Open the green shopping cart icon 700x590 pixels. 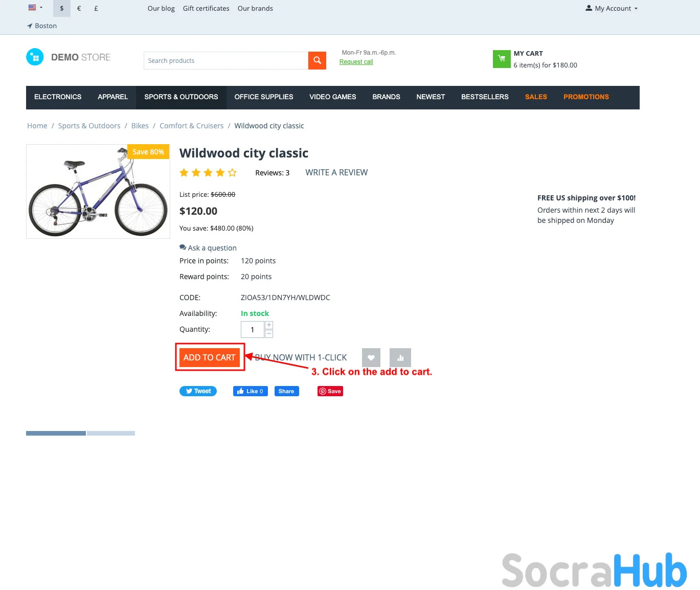click(x=502, y=59)
